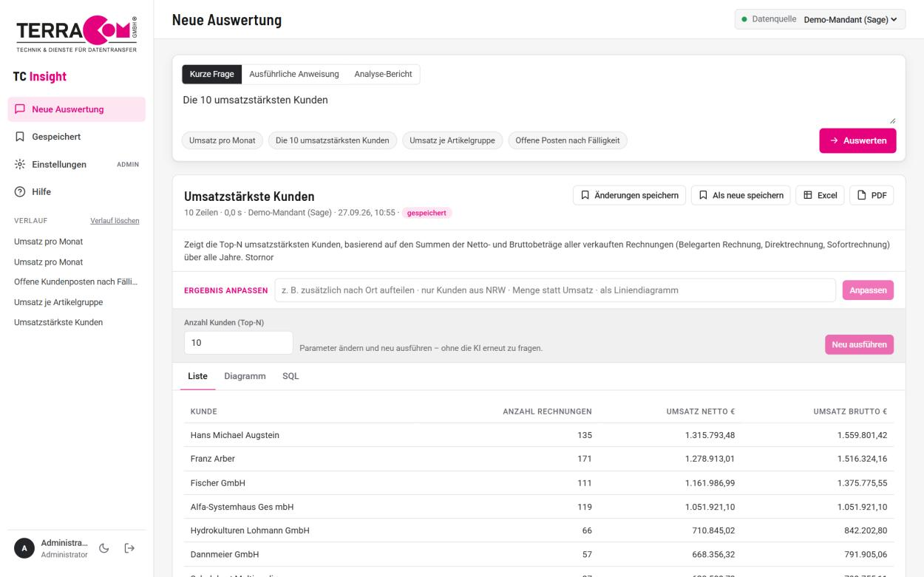Open the Datenquelle Demo-Mandant (Sage) dropdown
Screen dimensions: 924x577
tap(821, 19)
